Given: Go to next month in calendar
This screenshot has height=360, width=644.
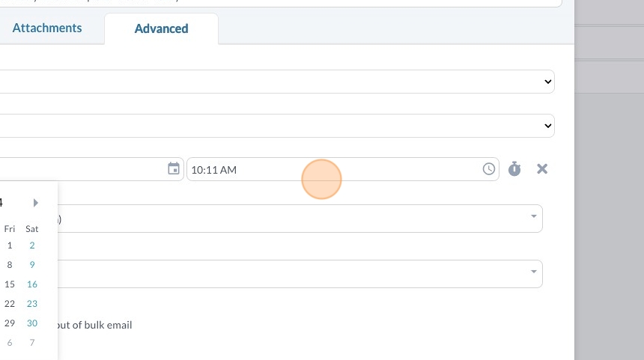Looking at the screenshot, I should (35, 203).
